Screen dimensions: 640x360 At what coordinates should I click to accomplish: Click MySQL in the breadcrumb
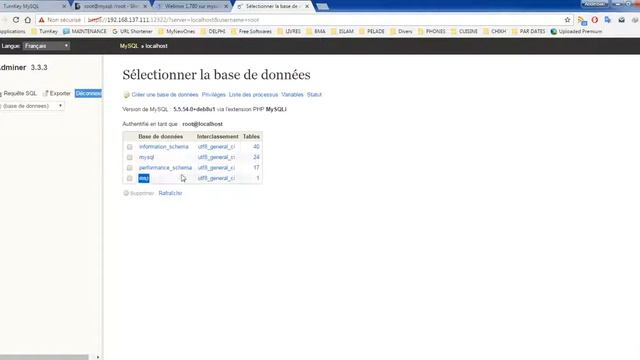(x=129, y=46)
